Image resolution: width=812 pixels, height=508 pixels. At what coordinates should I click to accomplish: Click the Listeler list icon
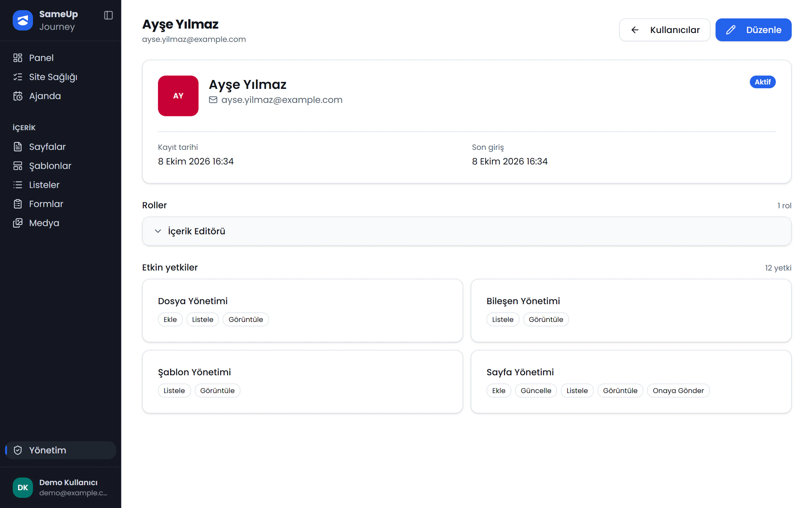pos(18,185)
